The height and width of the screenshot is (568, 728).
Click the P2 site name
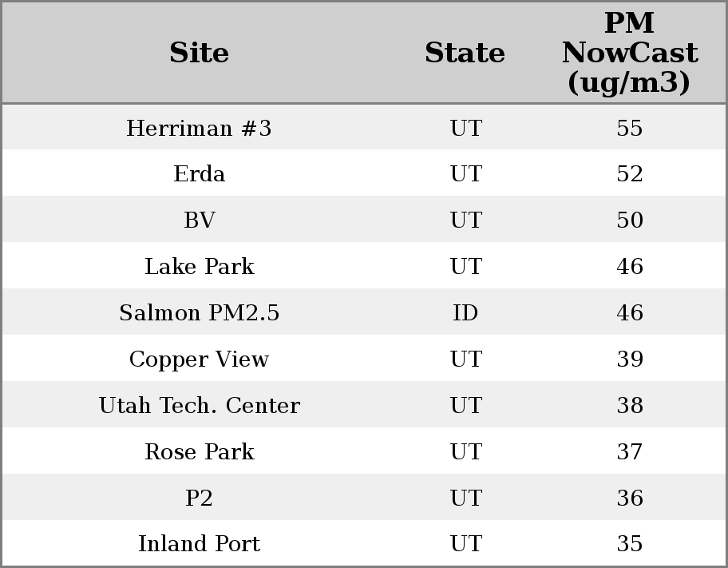[199, 498]
